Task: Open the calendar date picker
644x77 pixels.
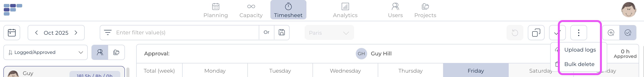Action: pos(12,32)
